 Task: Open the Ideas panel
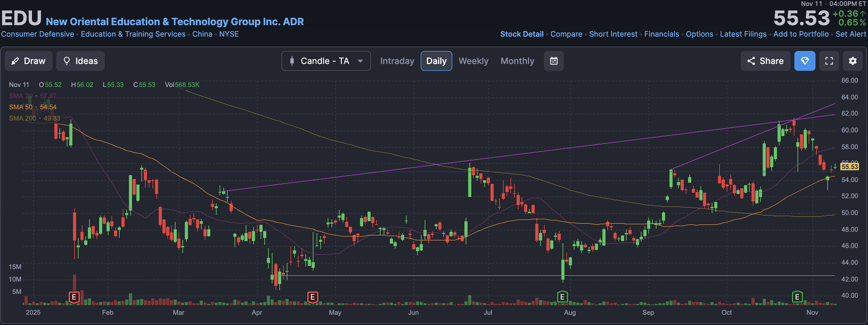pos(80,61)
